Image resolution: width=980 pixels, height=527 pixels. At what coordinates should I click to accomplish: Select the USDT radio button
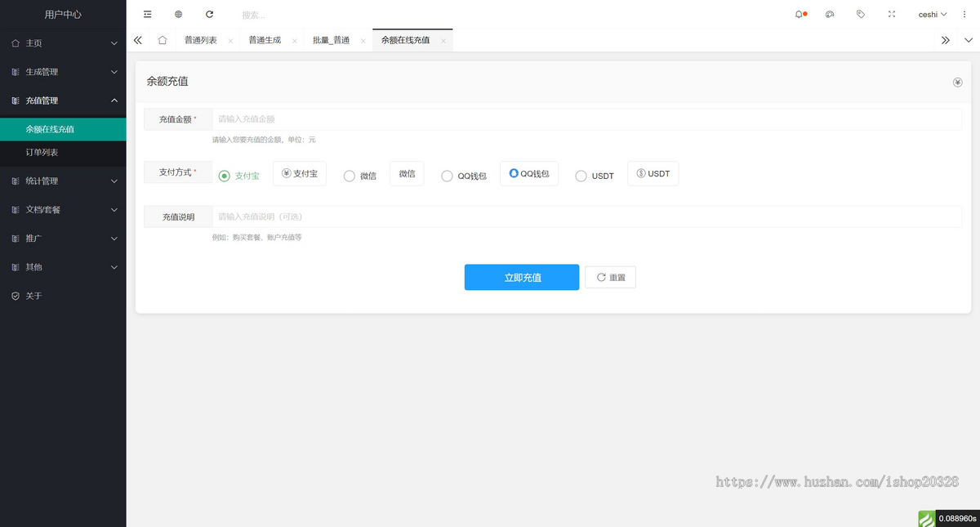click(581, 176)
